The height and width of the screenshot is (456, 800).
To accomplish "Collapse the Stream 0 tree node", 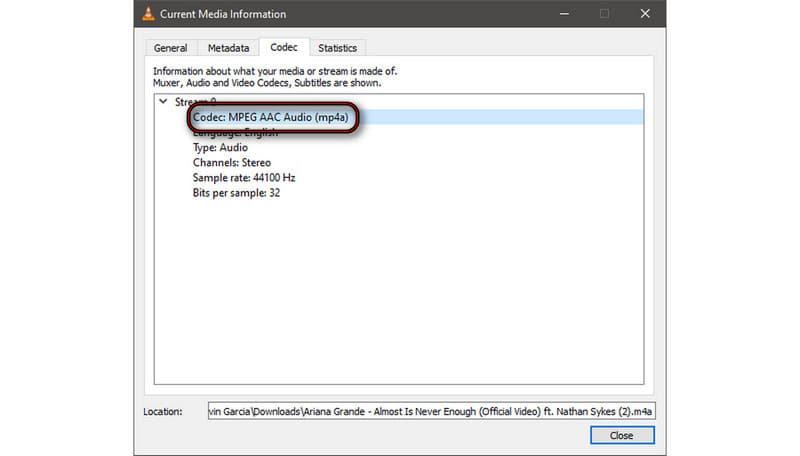I will (x=163, y=102).
